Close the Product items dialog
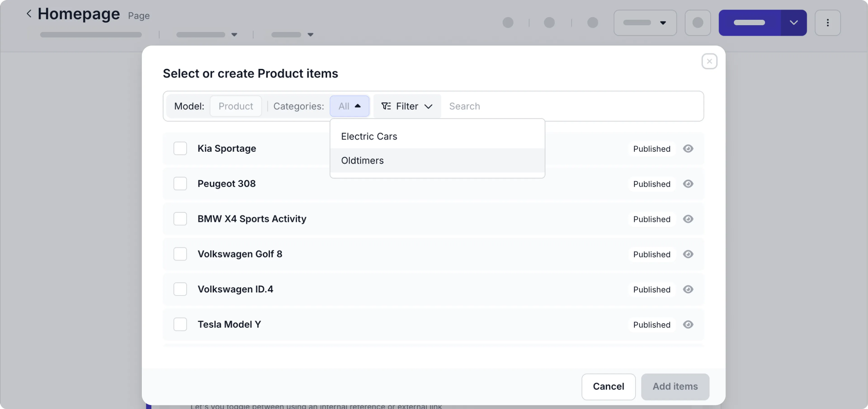This screenshot has width=868, height=409. coord(709,61)
